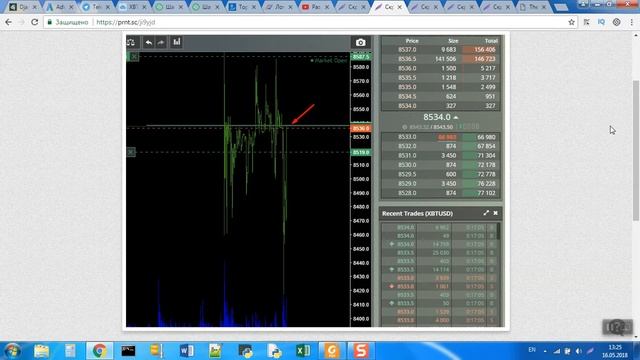640x360 pixels.
Task: Click the Size column header
Action: coord(453,41)
